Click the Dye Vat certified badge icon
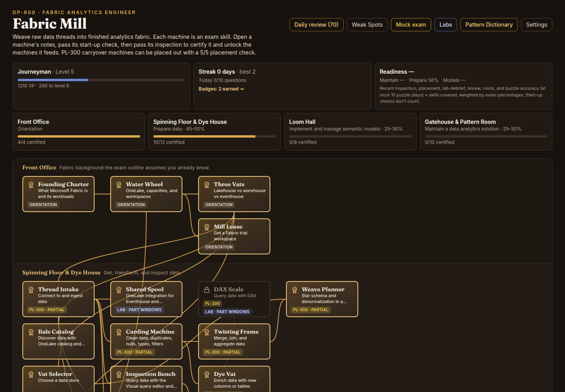The height and width of the screenshot is (392, 565). pyautogui.click(x=207, y=374)
